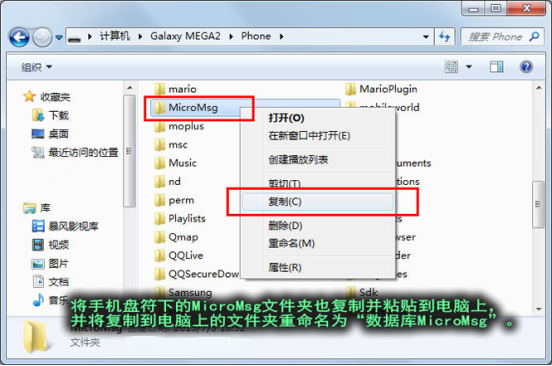Click Galaxy MEGA2 in the breadcrumb path
Image resolution: width=552 pixels, height=366 pixels.
coord(185,36)
